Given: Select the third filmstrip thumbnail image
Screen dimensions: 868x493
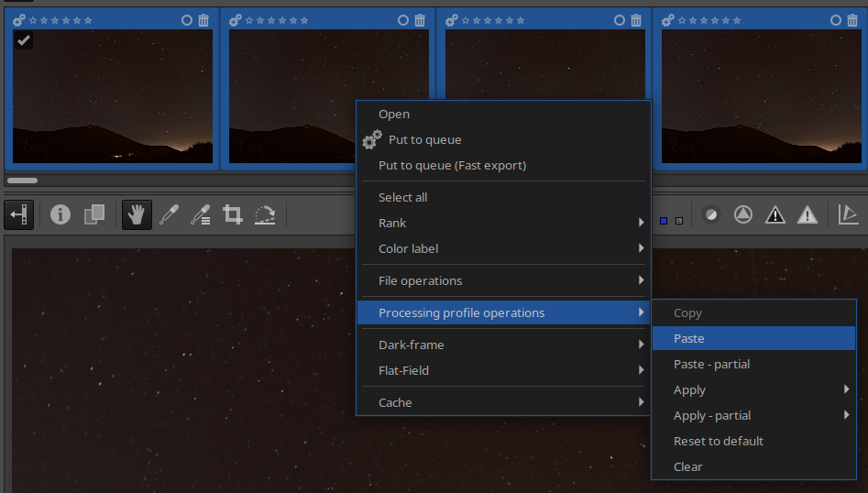Looking at the screenshot, I should pyautogui.click(x=544, y=64).
